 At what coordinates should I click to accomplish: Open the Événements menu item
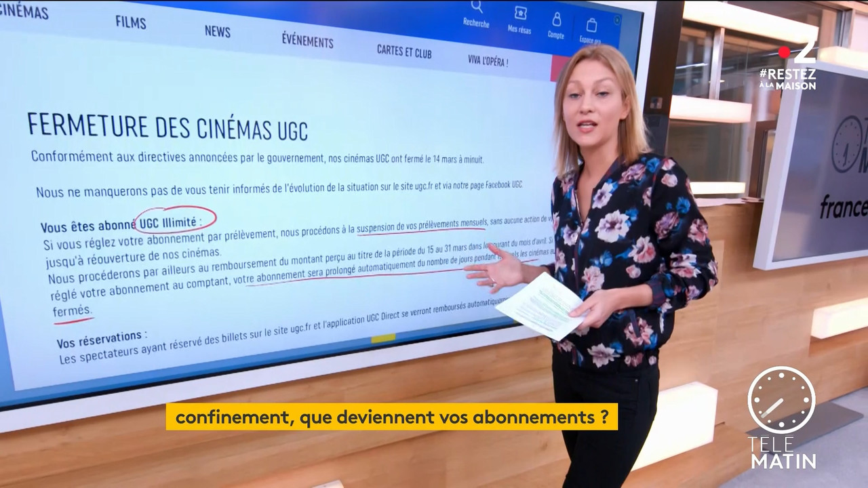307,41
